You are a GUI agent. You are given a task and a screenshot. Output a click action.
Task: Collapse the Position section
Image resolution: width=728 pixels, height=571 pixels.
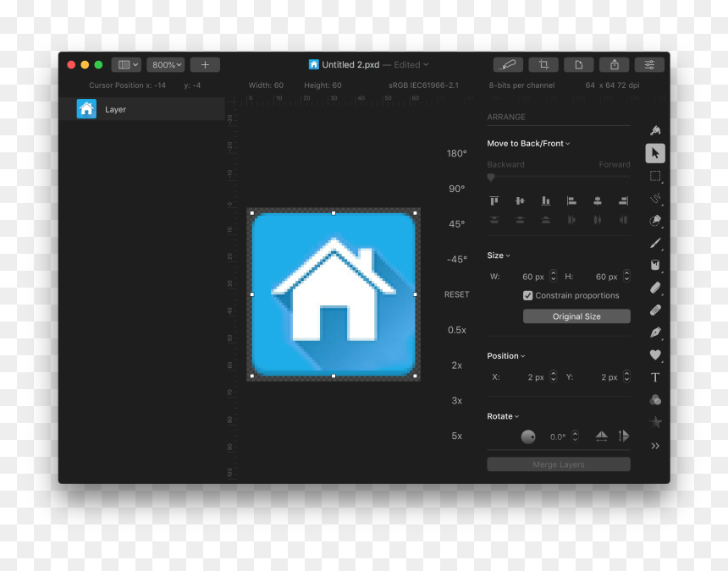point(505,356)
